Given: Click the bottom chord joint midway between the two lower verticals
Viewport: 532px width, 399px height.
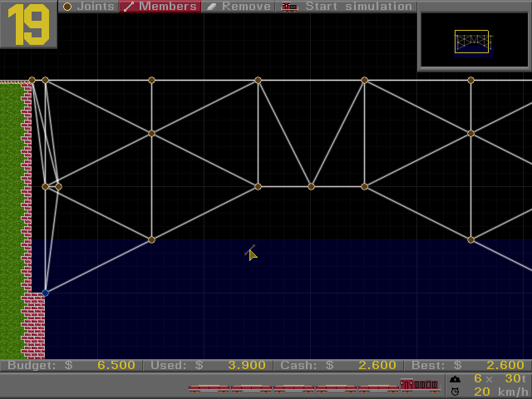Looking at the screenshot, I should click(x=311, y=186).
